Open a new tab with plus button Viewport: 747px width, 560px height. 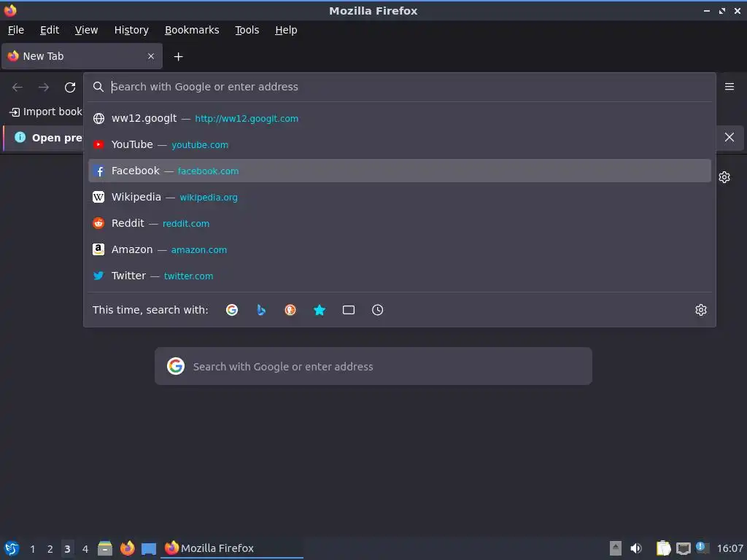(x=178, y=57)
